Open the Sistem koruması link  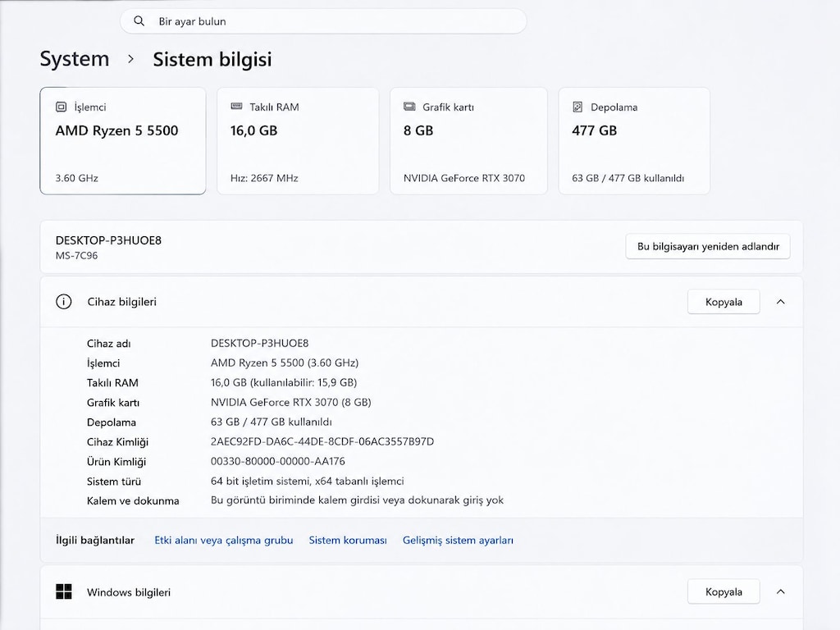pos(348,540)
